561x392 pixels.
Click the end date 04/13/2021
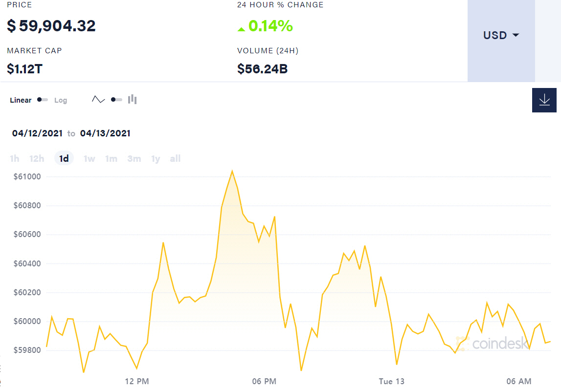point(105,133)
